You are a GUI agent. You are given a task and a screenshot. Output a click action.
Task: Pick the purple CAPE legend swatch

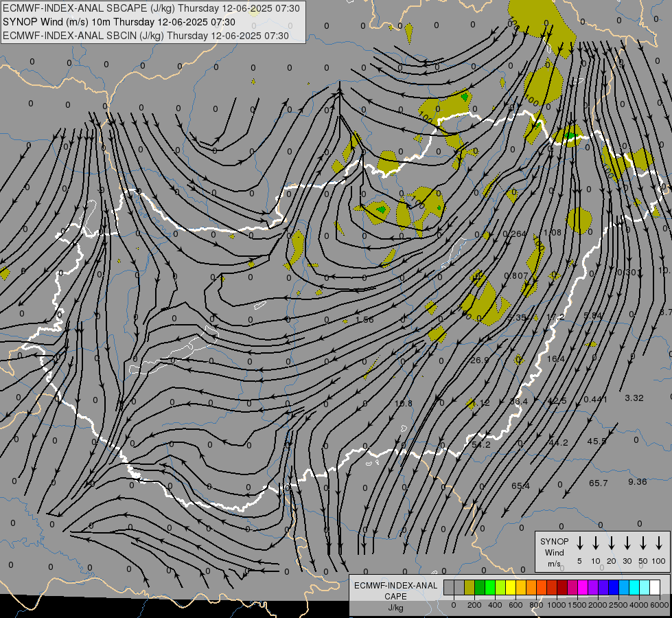click(592, 588)
